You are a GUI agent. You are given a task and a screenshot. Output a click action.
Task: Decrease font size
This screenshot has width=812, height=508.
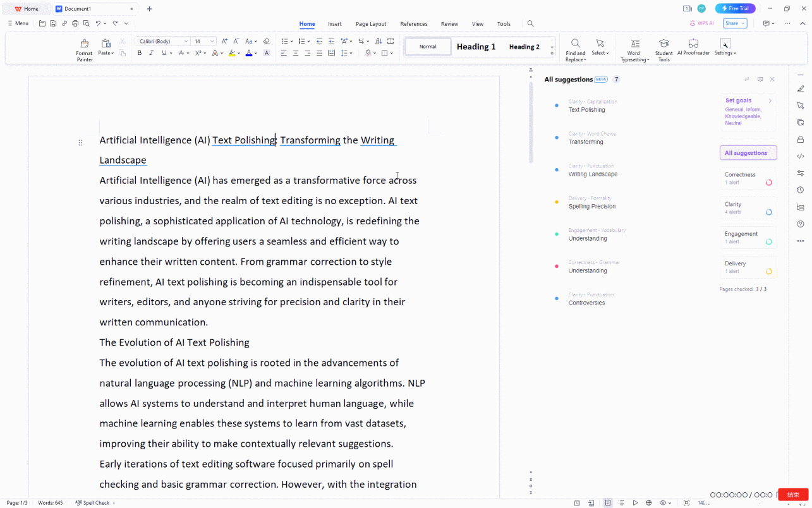click(x=236, y=41)
